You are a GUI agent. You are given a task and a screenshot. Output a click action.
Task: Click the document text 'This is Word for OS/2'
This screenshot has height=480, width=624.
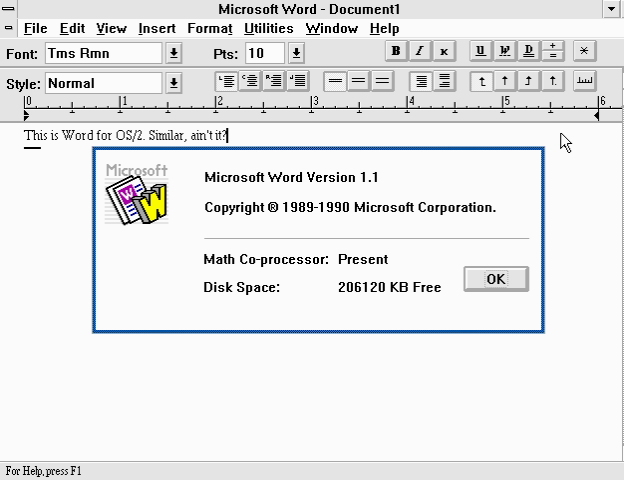[83, 135]
